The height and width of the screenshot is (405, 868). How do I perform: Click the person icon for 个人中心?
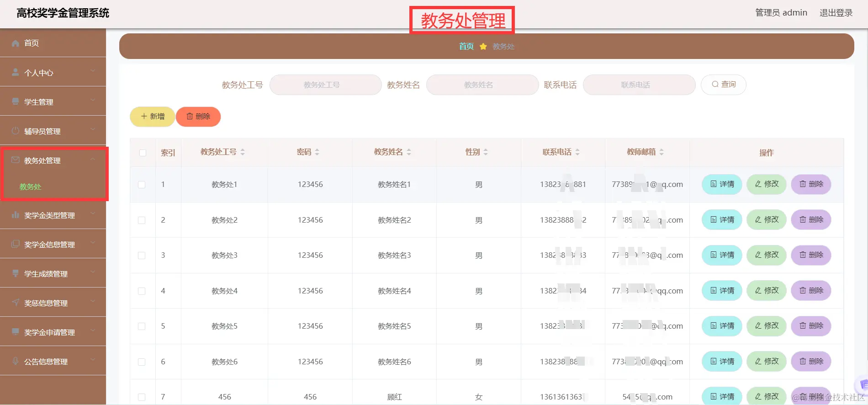pos(16,72)
